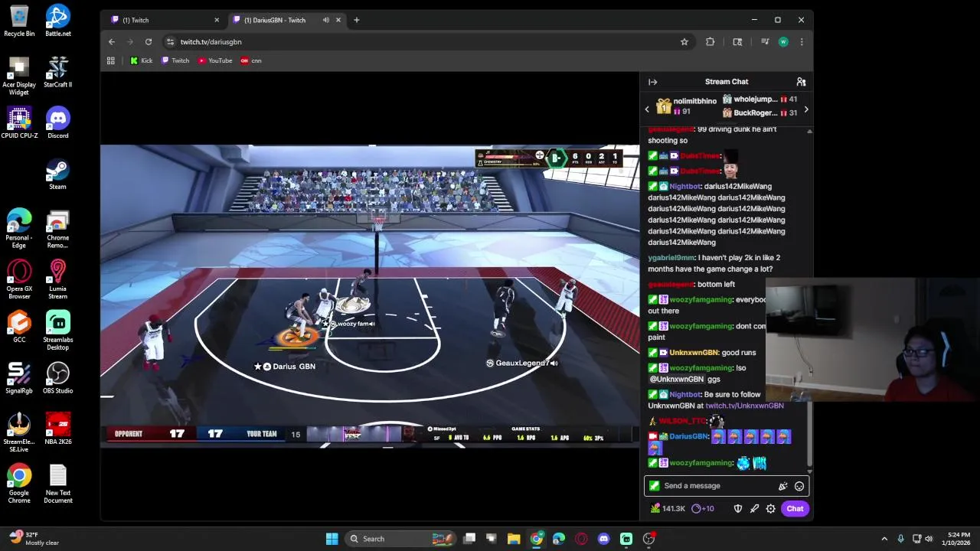The height and width of the screenshot is (551, 980).
Task: Open chat settings gear
Action: point(770,509)
